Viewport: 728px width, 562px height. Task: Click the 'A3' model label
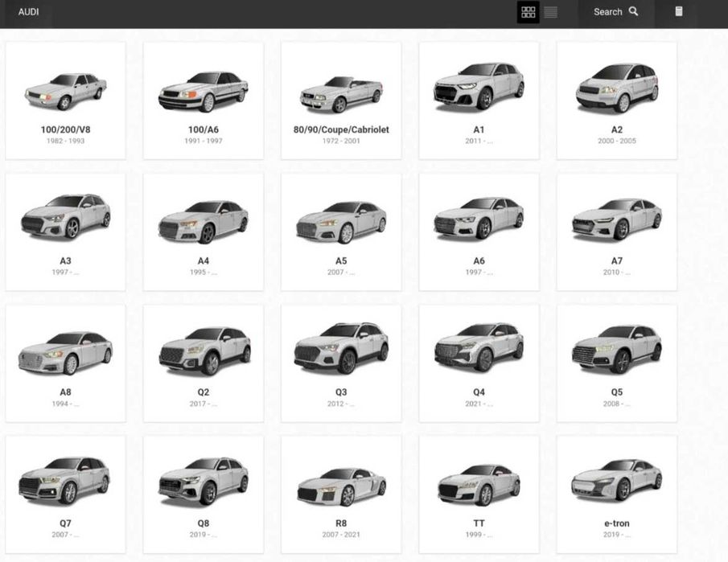tap(65, 260)
